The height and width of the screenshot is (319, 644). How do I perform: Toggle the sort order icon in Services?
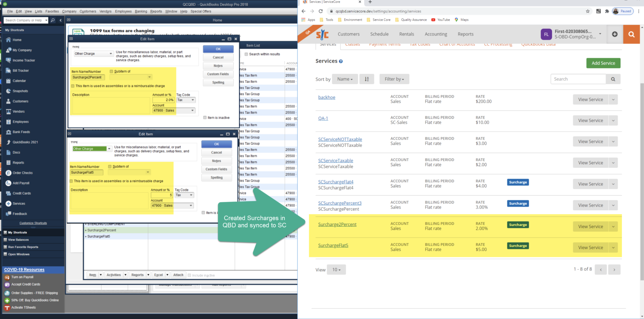tap(366, 79)
